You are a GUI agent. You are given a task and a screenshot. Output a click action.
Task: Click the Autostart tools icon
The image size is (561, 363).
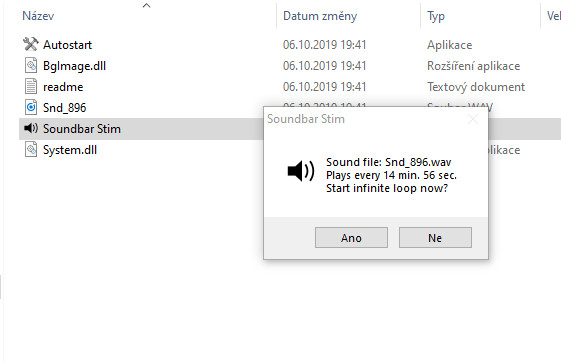coord(31,44)
